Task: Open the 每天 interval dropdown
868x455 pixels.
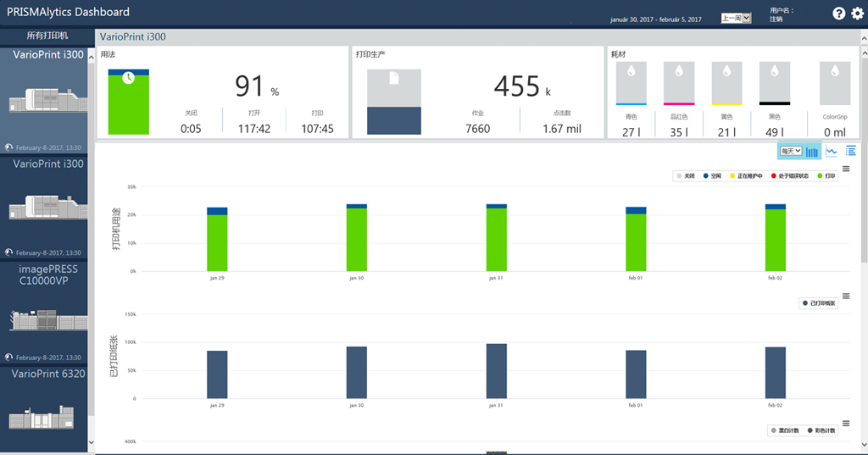Action: click(x=791, y=151)
